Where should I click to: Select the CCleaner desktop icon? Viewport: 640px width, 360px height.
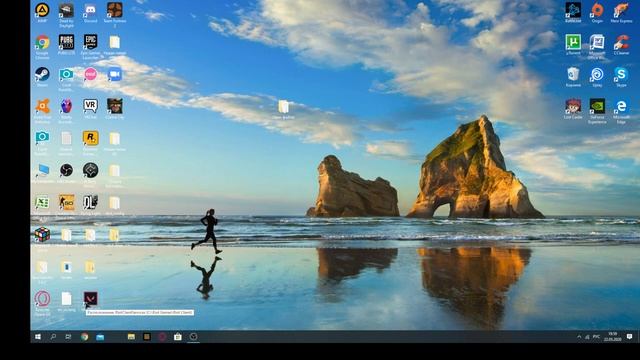621,42
